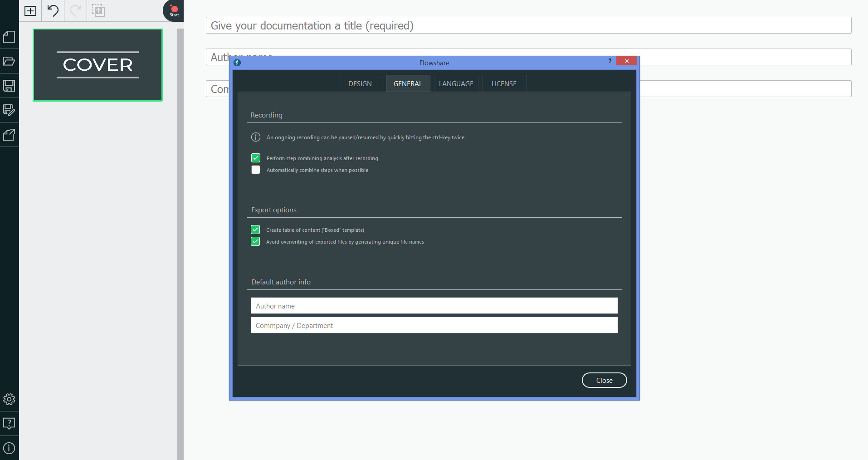Create a new documentation file
The image size is (868, 460).
[x=9, y=37]
